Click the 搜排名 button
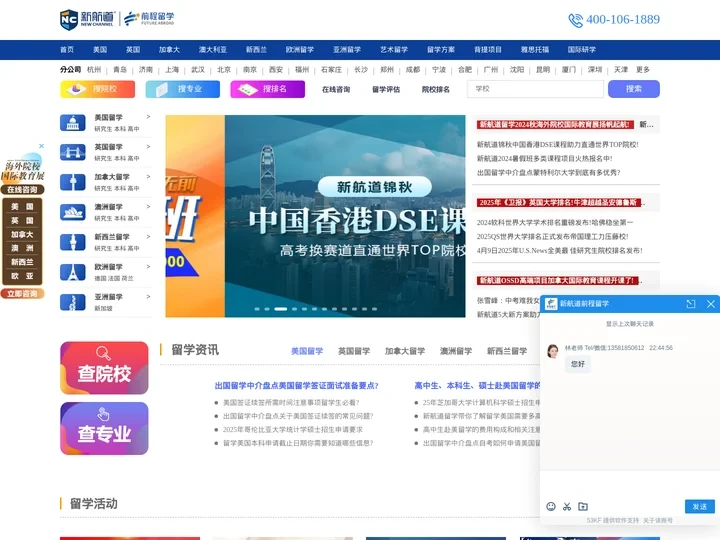Screen dimensions: 720x540 pos(268,89)
